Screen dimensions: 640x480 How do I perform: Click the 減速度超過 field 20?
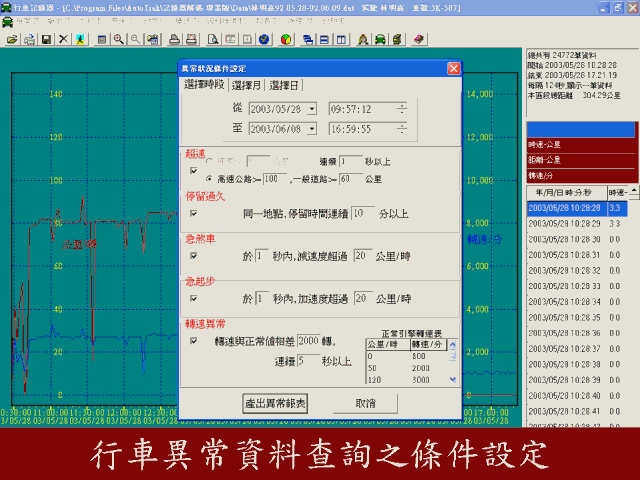click(363, 256)
